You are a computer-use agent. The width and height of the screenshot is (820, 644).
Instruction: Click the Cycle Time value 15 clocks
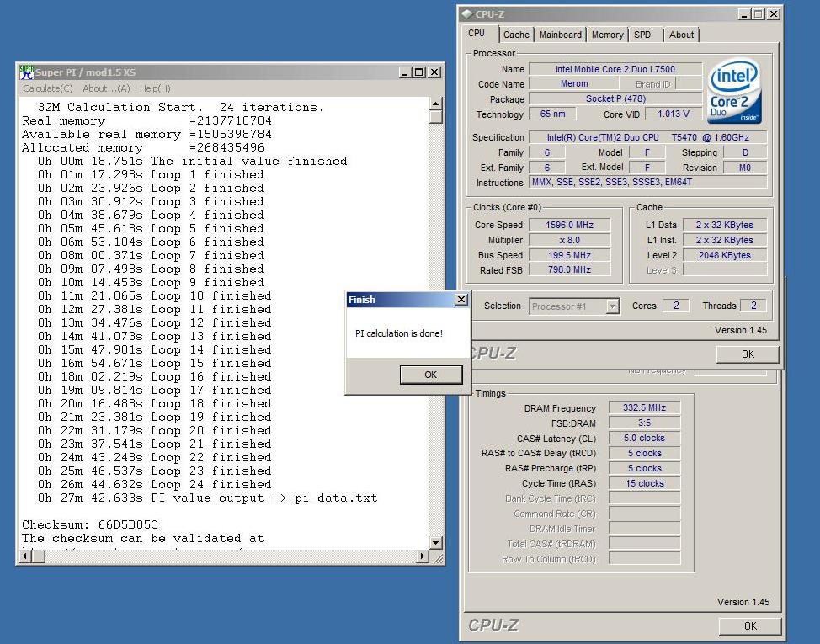click(x=644, y=483)
